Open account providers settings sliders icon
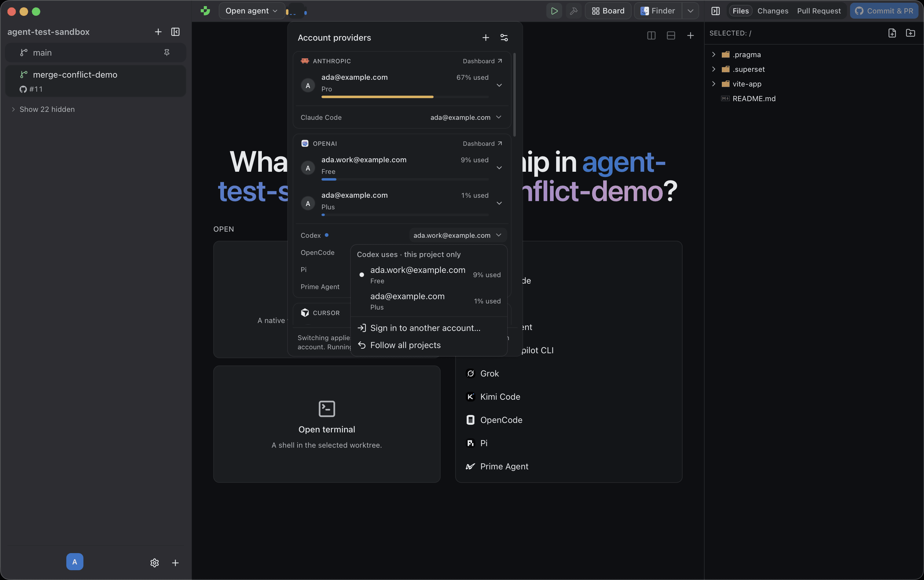 click(x=504, y=38)
